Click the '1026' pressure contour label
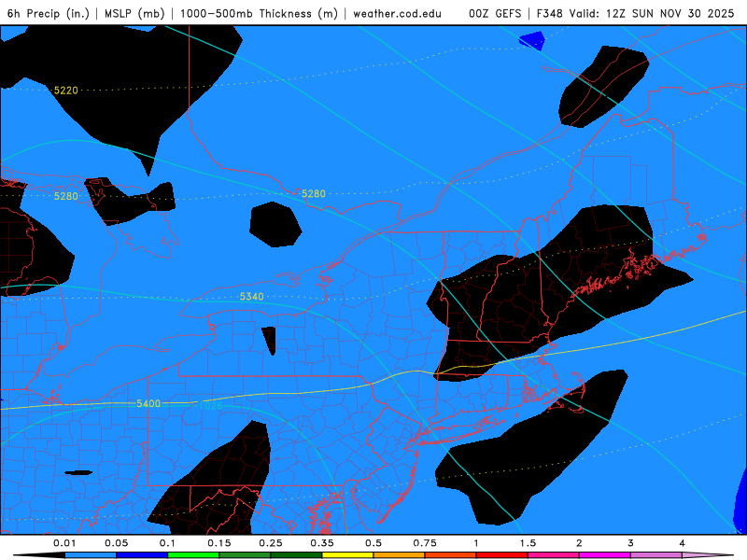This screenshot has width=747, height=560. pyautogui.click(x=210, y=406)
